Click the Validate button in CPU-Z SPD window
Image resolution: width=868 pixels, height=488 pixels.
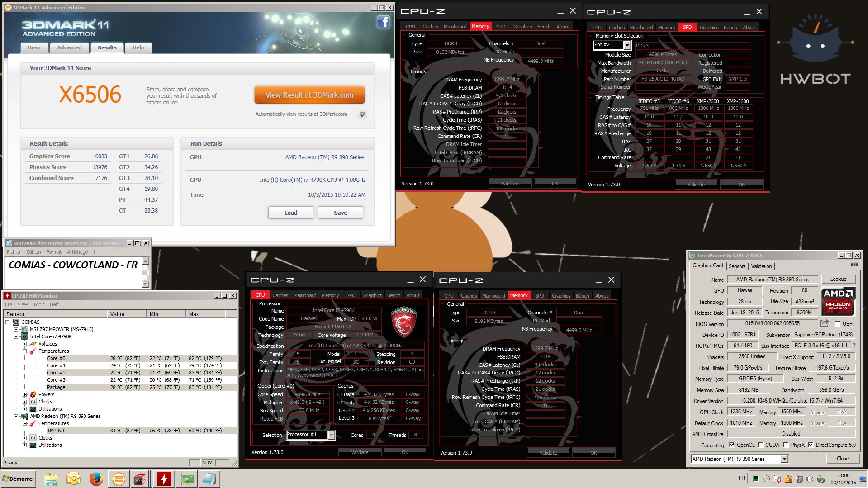(696, 184)
